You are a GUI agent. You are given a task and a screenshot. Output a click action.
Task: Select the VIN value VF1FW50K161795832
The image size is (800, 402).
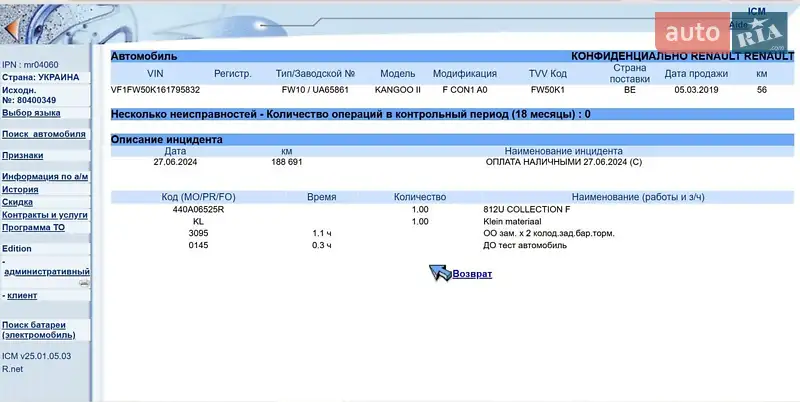(155, 90)
